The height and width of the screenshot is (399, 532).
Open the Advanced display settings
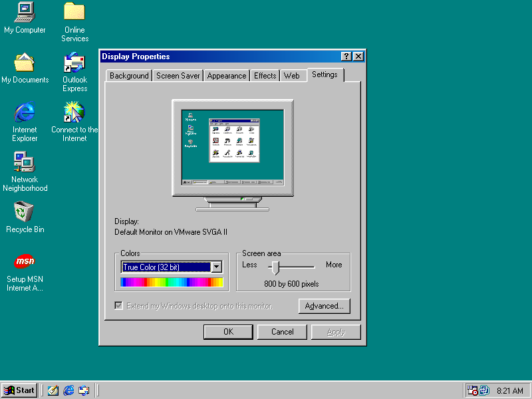325,306
